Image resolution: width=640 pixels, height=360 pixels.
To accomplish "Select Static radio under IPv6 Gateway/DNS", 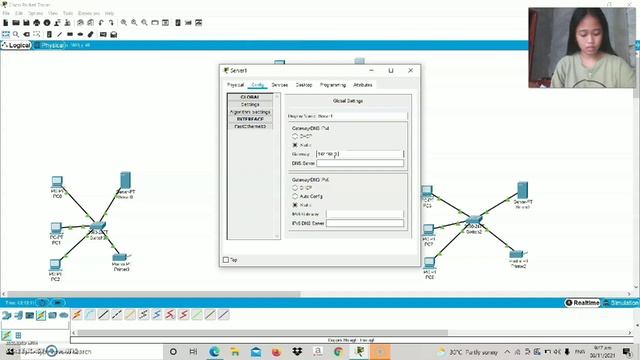I will 295,205.
